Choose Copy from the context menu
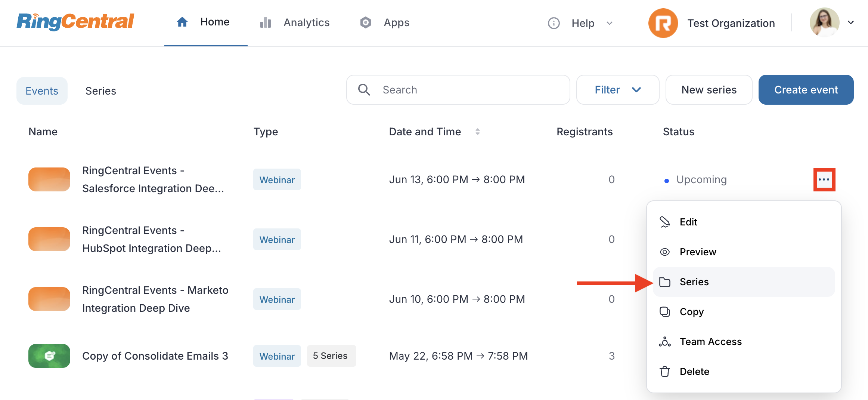 [x=744, y=312]
